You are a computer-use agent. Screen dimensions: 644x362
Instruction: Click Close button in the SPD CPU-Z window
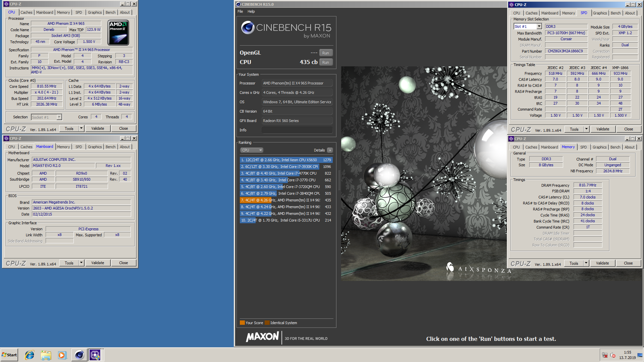point(629,129)
